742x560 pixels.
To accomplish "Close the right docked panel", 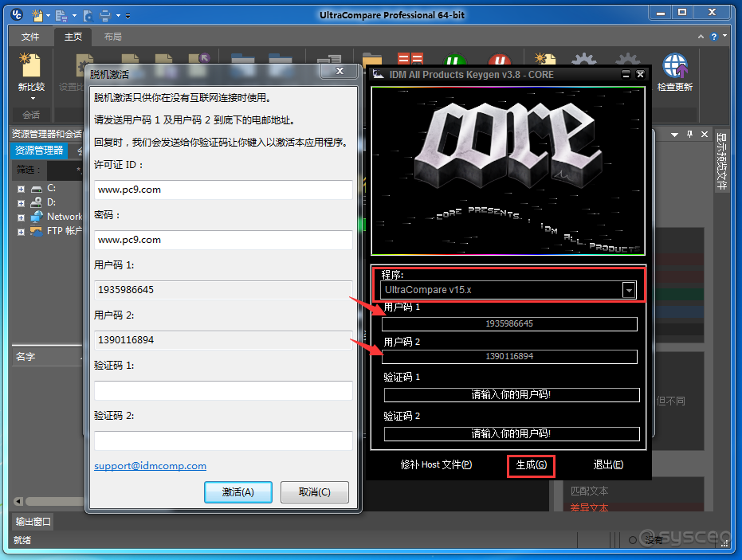I will click(705, 135).
